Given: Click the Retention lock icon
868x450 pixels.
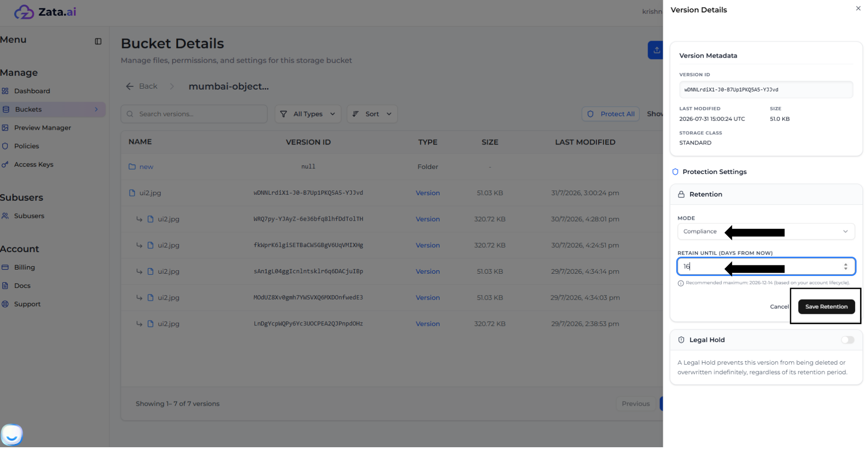Looking at the screenshot, I should point(681,195).
